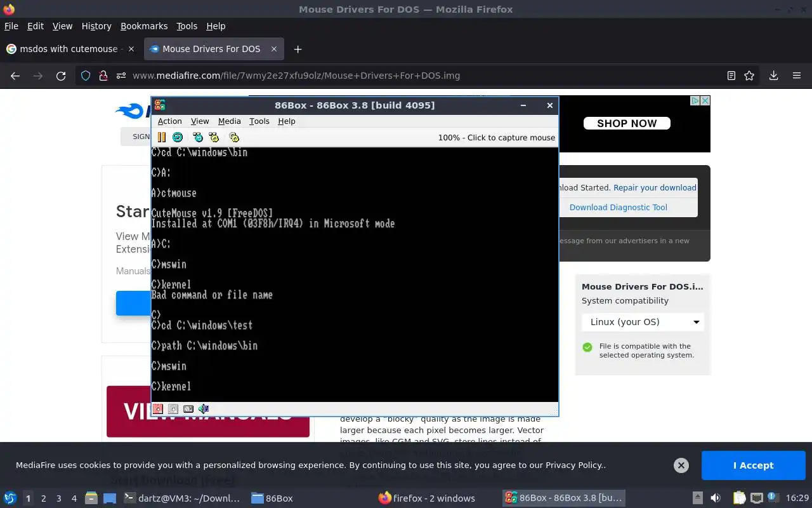The image size is (812, 508).
Task: Open the system start menu icon in taskbar
Action: (10, 498)
